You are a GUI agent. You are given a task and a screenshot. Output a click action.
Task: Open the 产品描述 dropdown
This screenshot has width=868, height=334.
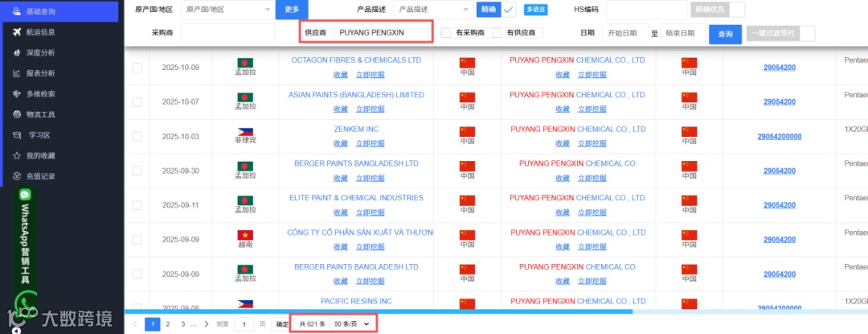pyautogui.click(x=432, y=10)
